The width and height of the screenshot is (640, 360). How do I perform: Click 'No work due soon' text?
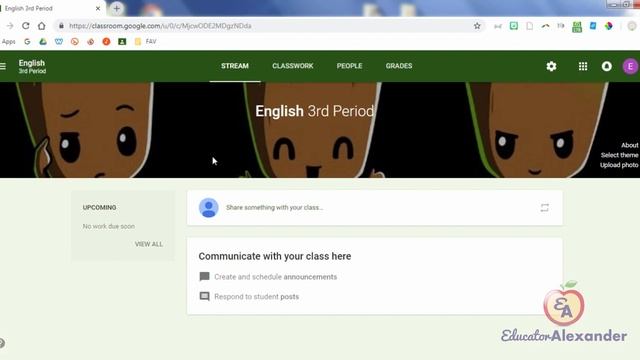point(109,226)
